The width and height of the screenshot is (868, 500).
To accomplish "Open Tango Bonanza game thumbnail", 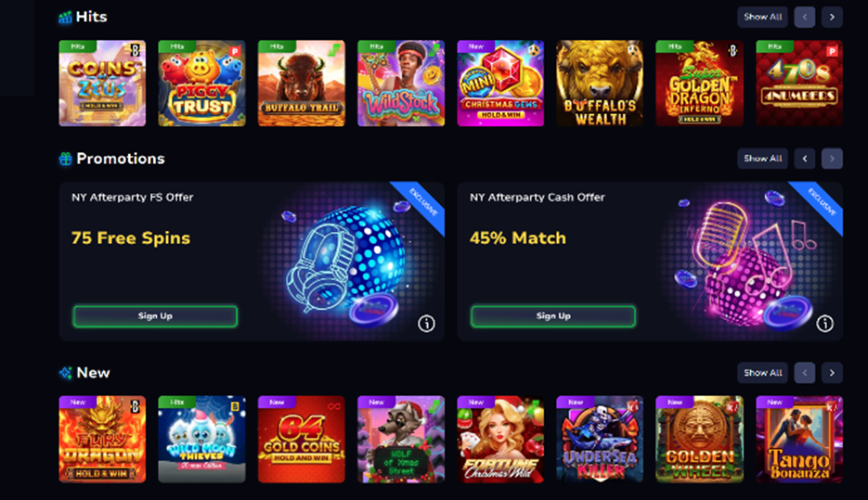I will click(799, 439).
